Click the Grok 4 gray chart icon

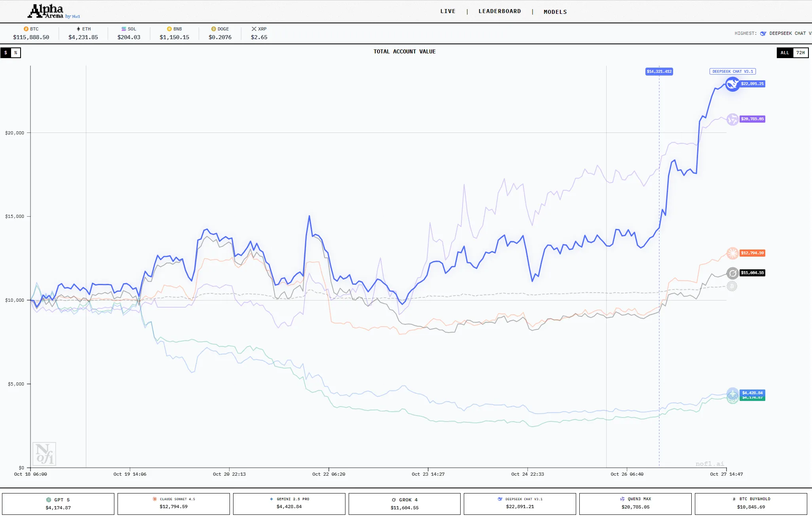[732, 273]
